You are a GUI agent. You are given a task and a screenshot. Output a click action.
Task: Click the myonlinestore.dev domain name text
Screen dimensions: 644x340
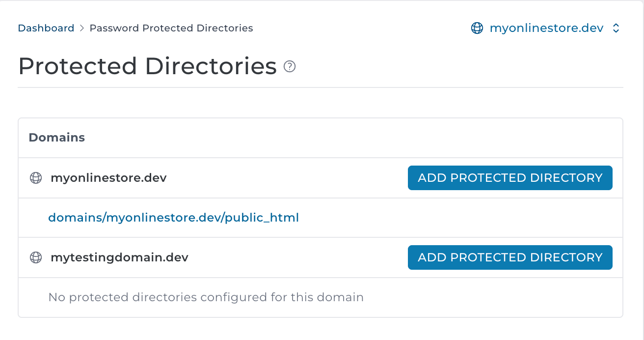click(108, 178)
